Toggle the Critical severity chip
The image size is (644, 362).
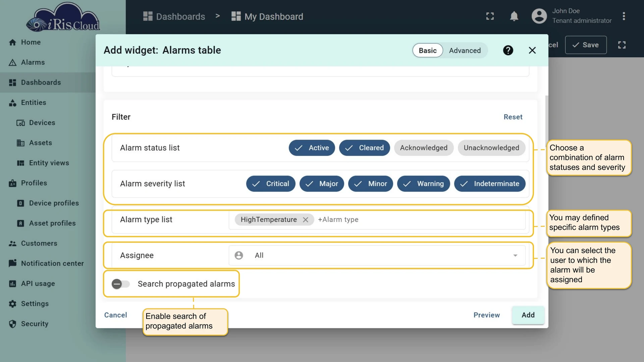coord(270,184)
